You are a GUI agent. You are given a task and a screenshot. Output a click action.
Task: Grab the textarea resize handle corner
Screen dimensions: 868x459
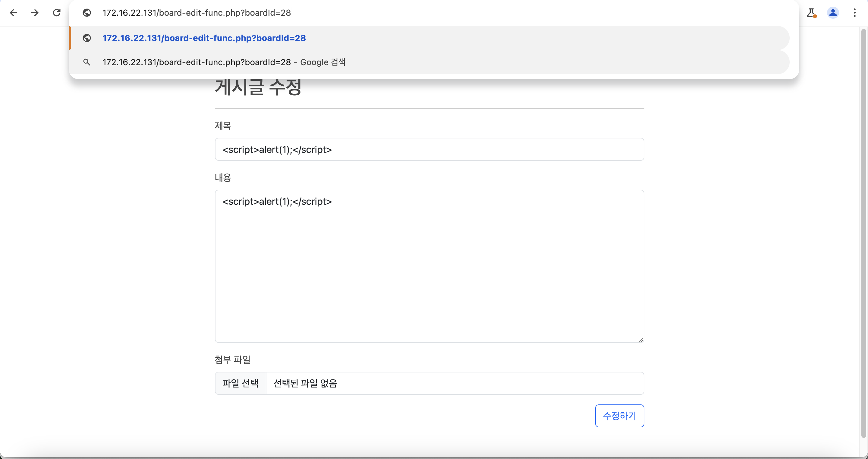pyautogui.click(x=641, y=340)
